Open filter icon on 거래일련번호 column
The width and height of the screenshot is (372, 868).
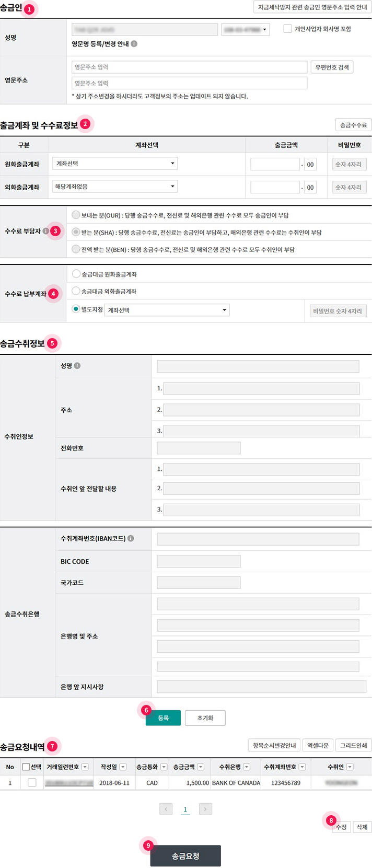click(x=85, y=767)
